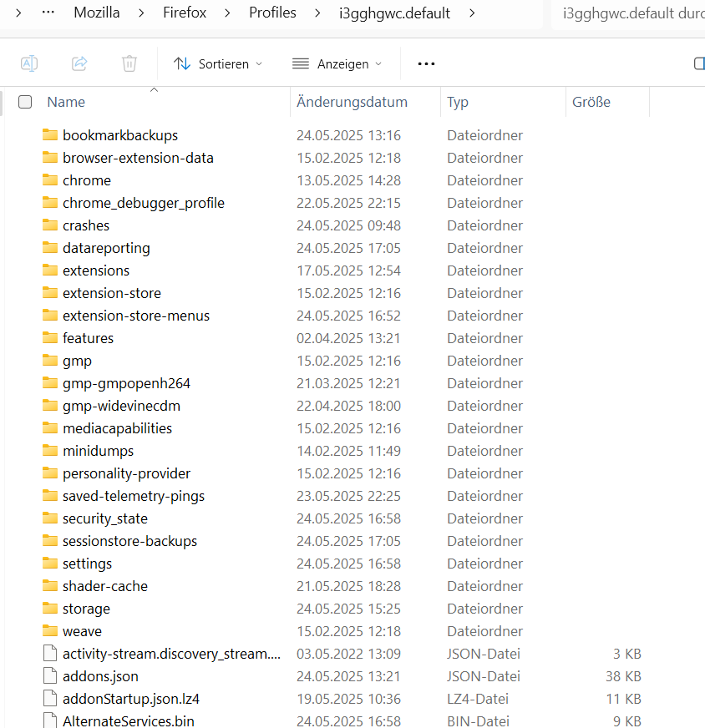Select the storage folder name
Image resolution: width=705 pixels, height=728 pixels.
(x=86, y=609)
